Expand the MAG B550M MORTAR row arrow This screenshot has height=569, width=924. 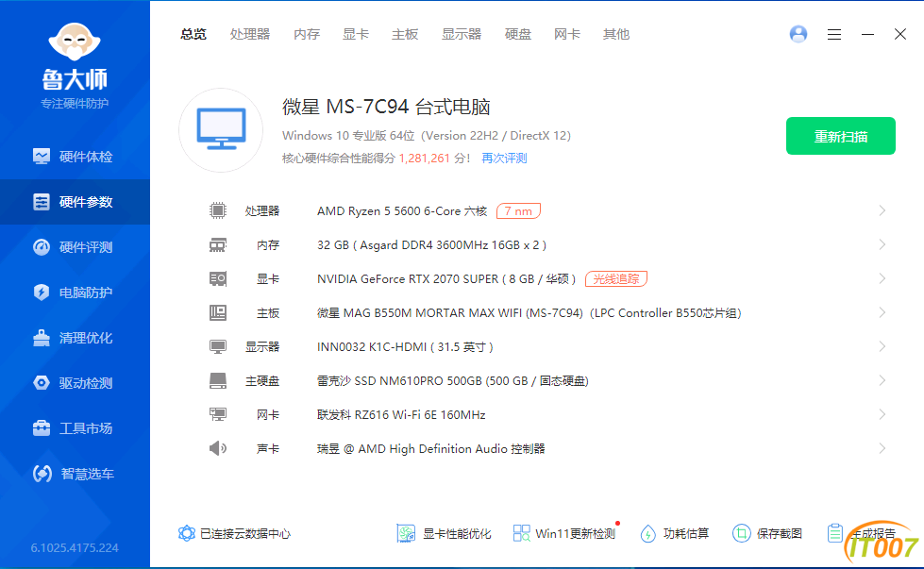click(x=882, y=312)
